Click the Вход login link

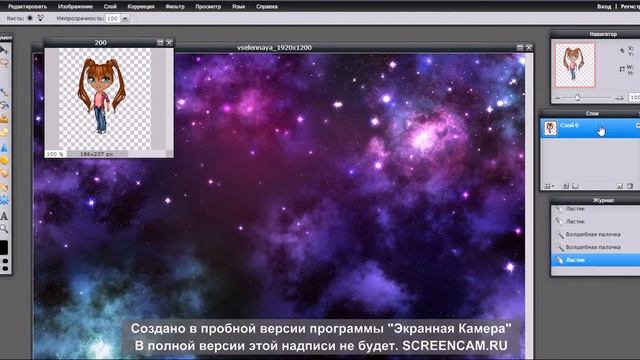[604, 7]
